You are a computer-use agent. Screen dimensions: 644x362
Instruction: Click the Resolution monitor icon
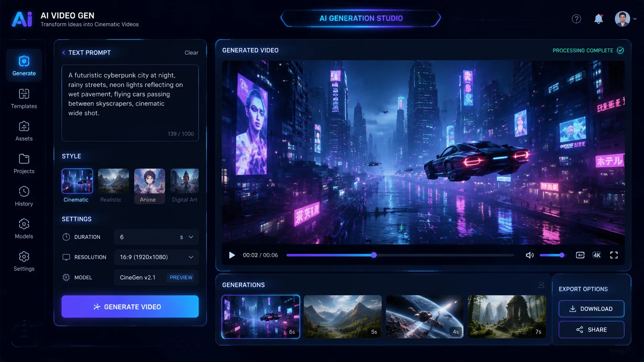66,257
